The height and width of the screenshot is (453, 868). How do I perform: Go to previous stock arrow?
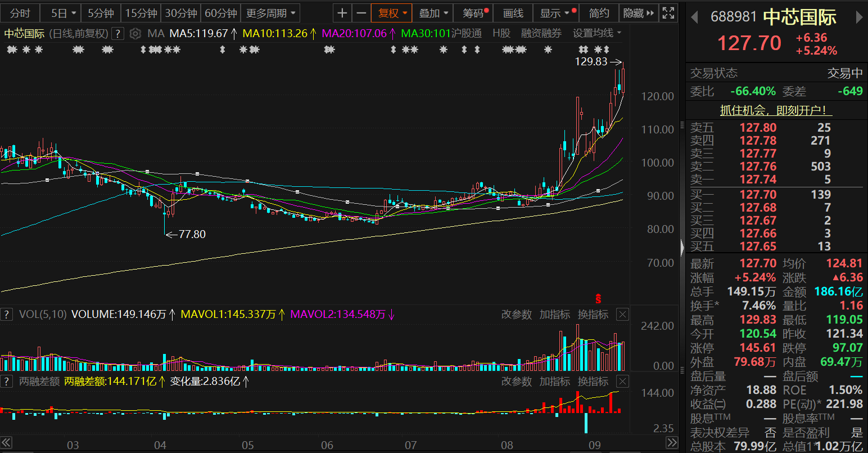pyautogui.click(x=695, y=17)
